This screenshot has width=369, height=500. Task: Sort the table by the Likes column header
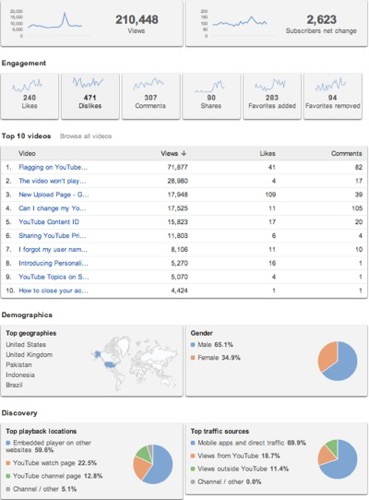267,153
